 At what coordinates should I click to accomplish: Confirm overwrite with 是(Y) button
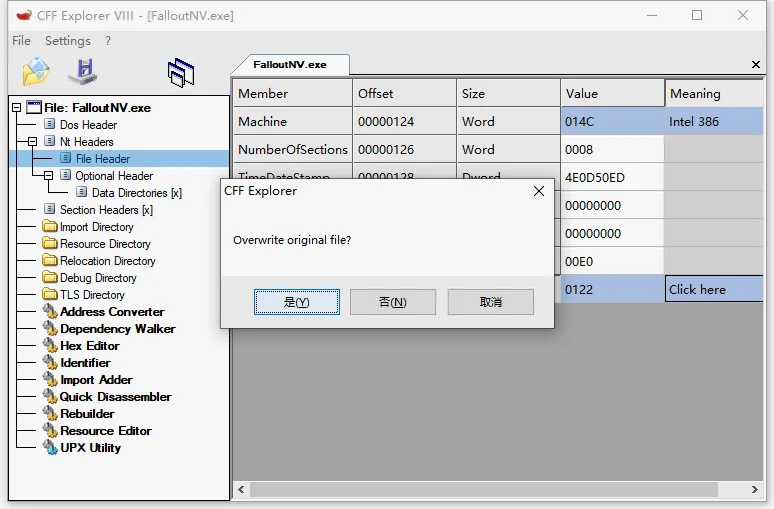pyautogui.click(x=297, y=302)
